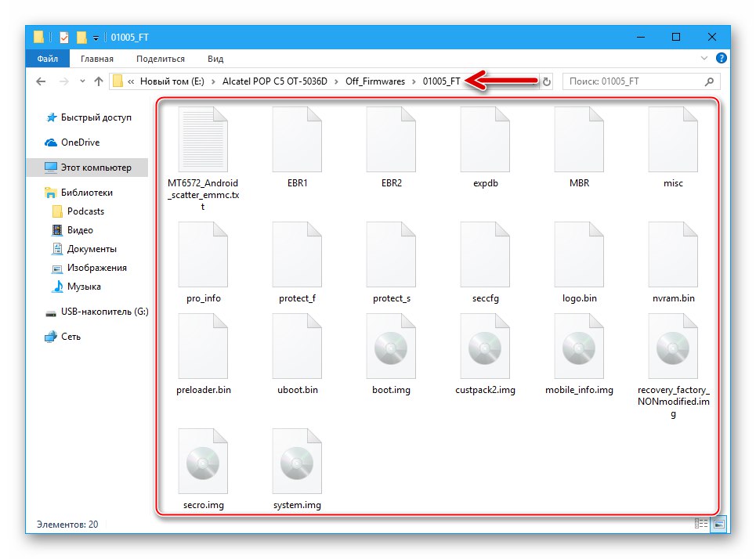
Task: Select the uboot.bin file icon
Action: [x=297, y=346]
